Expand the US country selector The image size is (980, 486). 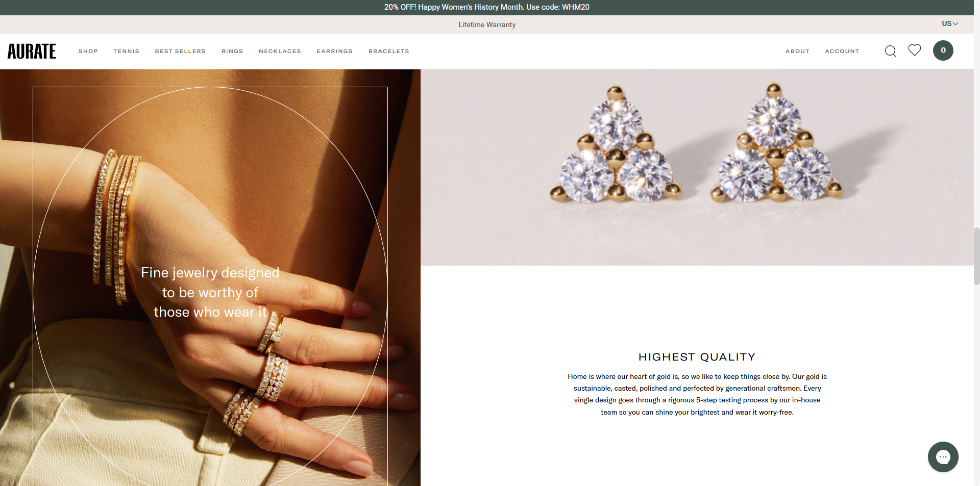950,23
